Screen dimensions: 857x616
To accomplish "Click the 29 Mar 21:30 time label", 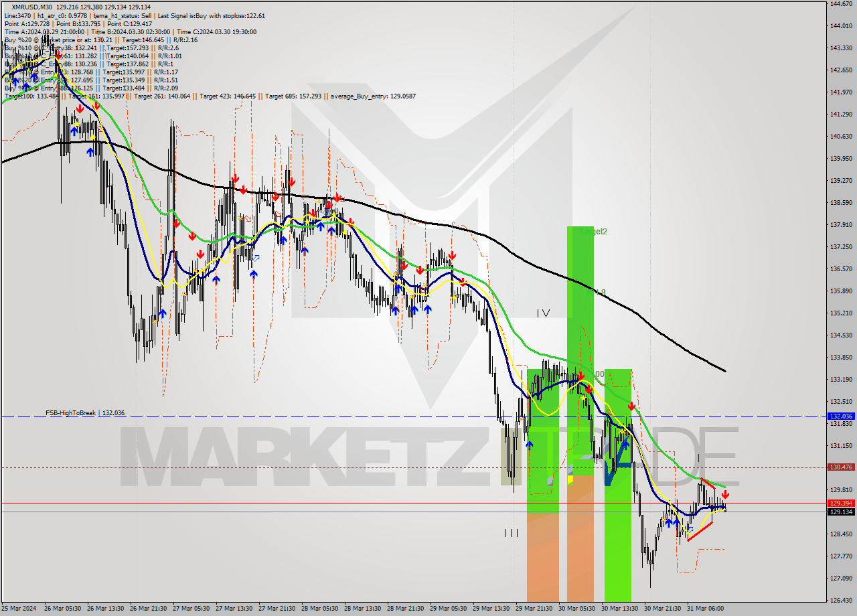I will pos(534,609).
